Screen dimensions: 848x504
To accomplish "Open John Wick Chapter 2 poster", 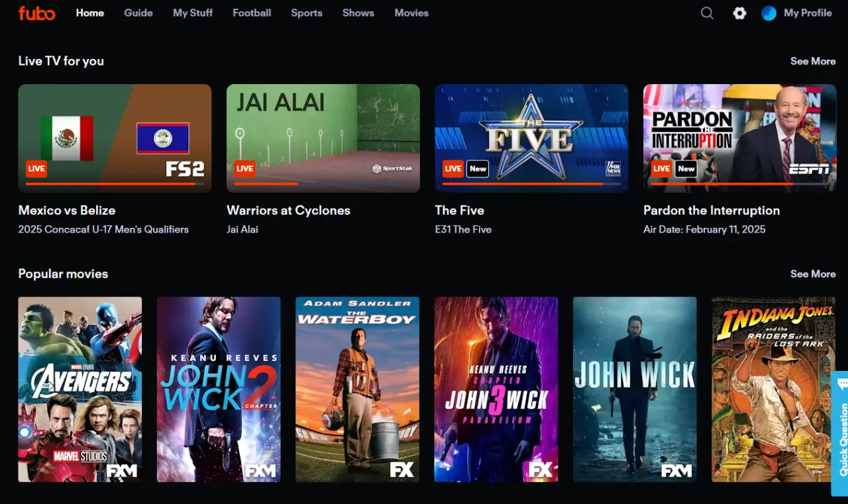I will (219, 389).
